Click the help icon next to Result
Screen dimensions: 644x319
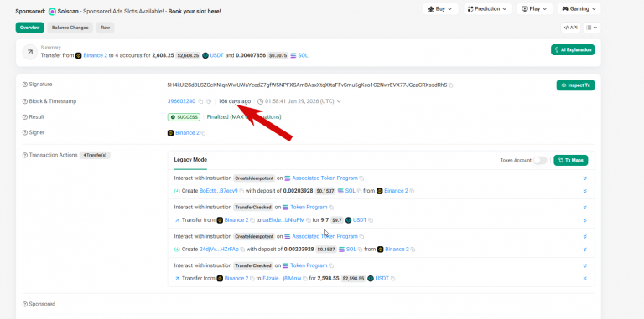tap(24, 117)
